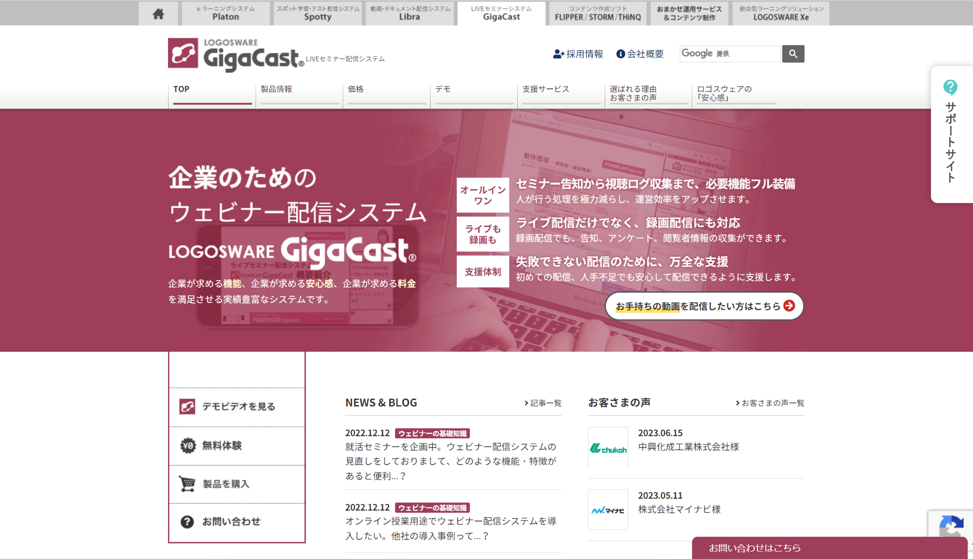The width and height of the screenshot is (973, 560).
Task: Switch to the Platon product tab
Action: [x=226, y=13]
